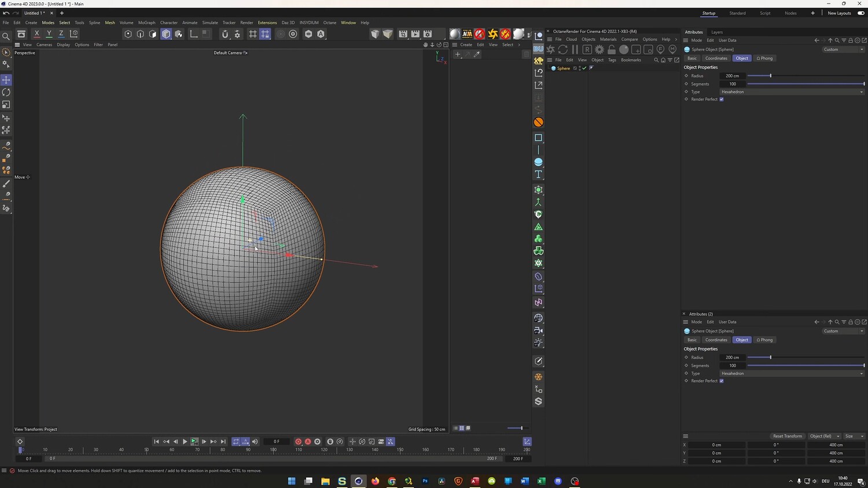Open the search magnifier in left toolbar

click(x=6, y=36)
